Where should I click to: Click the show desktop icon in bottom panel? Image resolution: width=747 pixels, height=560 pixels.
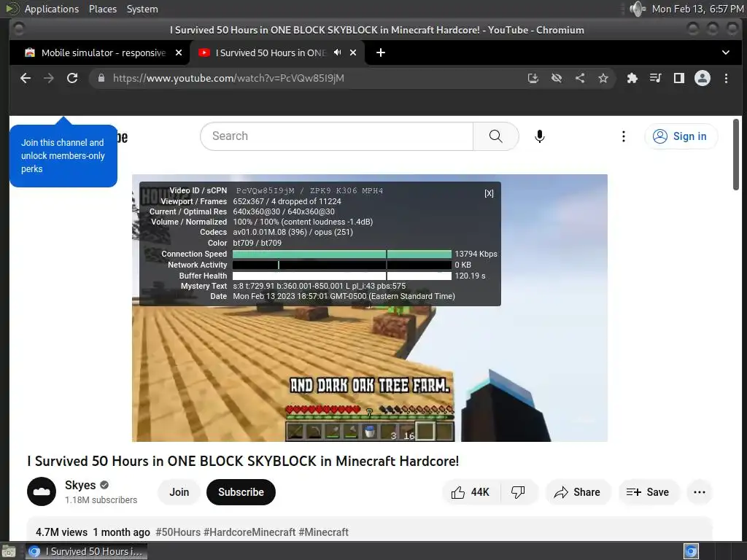9,551
